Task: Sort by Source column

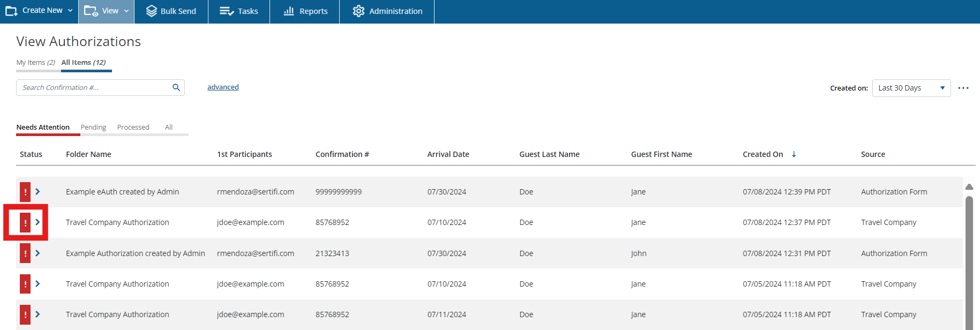Action: tap(873, 154)
